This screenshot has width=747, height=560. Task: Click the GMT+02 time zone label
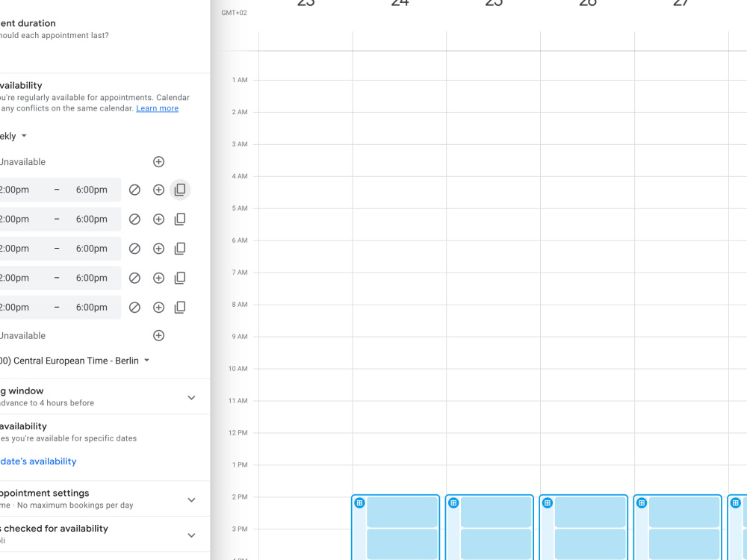pos(234,13)
